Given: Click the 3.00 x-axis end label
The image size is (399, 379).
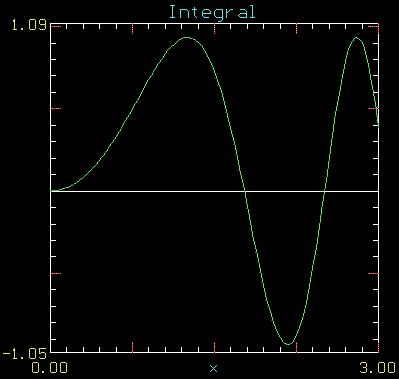Looking at the screenshot, I should click(377, 368).
